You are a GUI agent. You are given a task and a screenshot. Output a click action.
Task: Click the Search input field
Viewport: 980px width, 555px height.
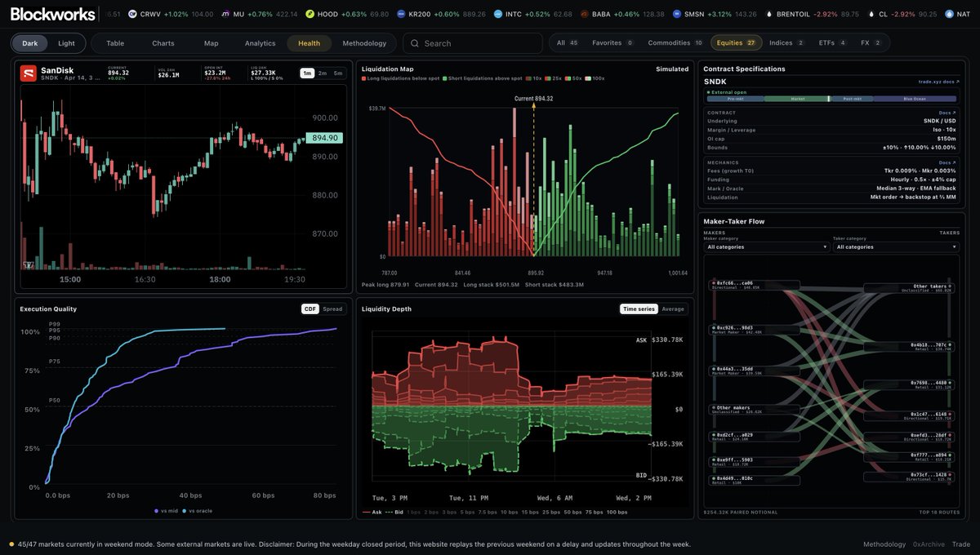(x=473, y=43)
